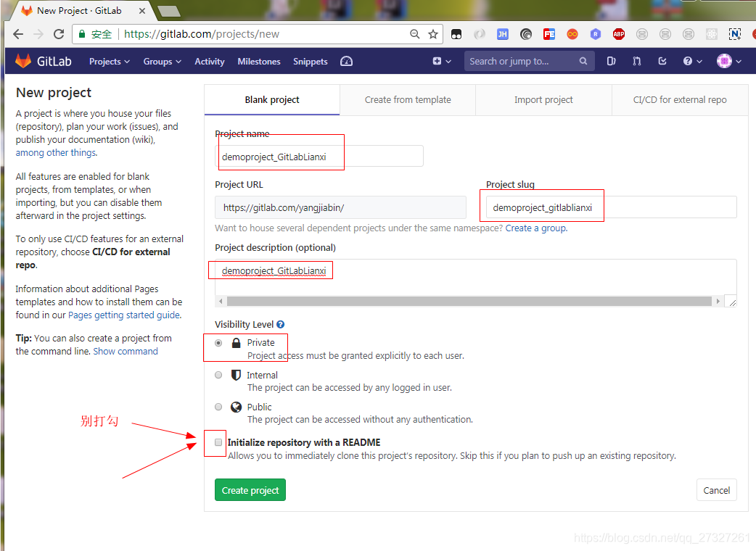Click the ABP Adblock Plus extension icon
The height and width of the screenshot is (551, 756).
tap(619, 34)
